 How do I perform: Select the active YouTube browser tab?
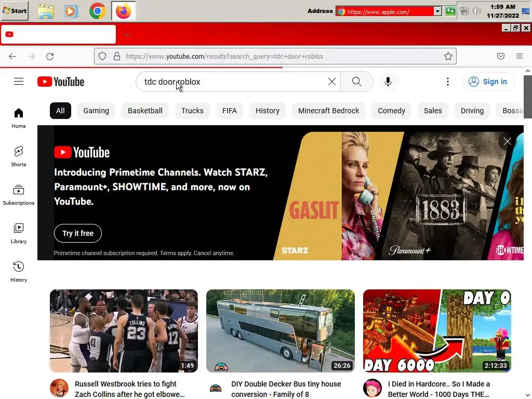tap(58, 34)
